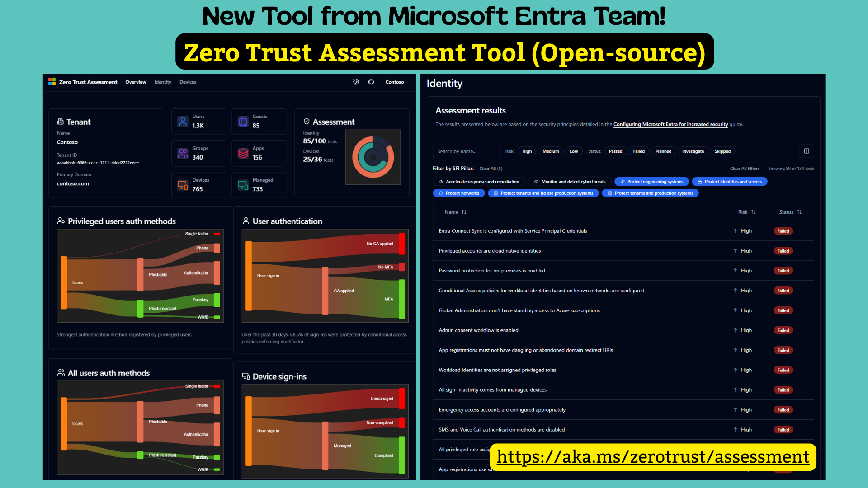Viewport: 868px width, 488px height.
Task: Open the GitHub icon link
Action: tap(371, 82)
